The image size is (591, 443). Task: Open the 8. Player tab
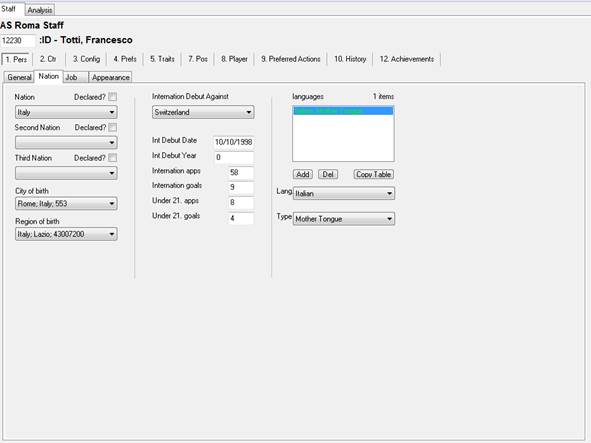tap(234, 59)
